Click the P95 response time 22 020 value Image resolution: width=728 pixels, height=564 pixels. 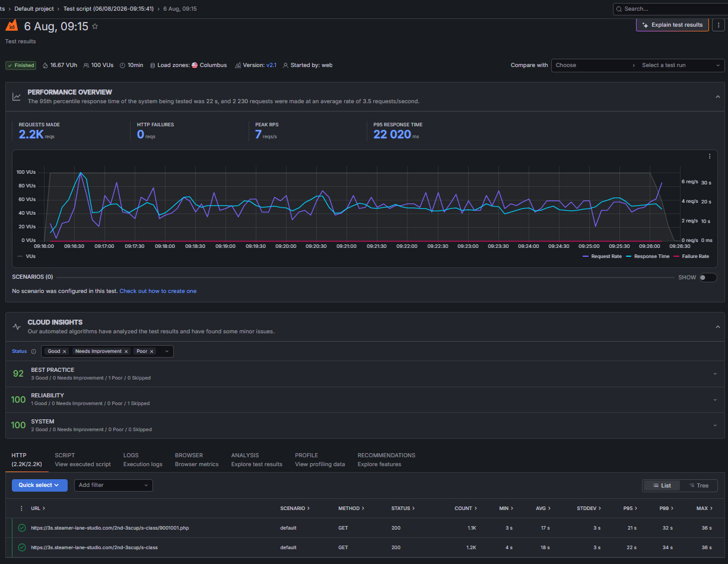(x=392, y=135)
